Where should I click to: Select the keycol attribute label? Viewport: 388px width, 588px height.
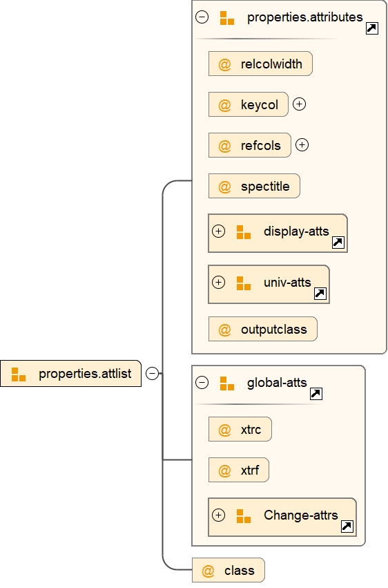[260, 104]
